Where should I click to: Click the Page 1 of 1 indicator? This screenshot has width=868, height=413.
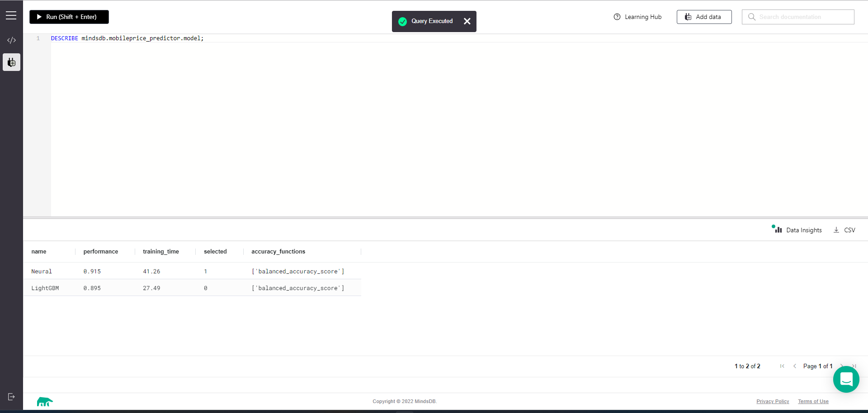pyautogui.click(x=818, y=366)
